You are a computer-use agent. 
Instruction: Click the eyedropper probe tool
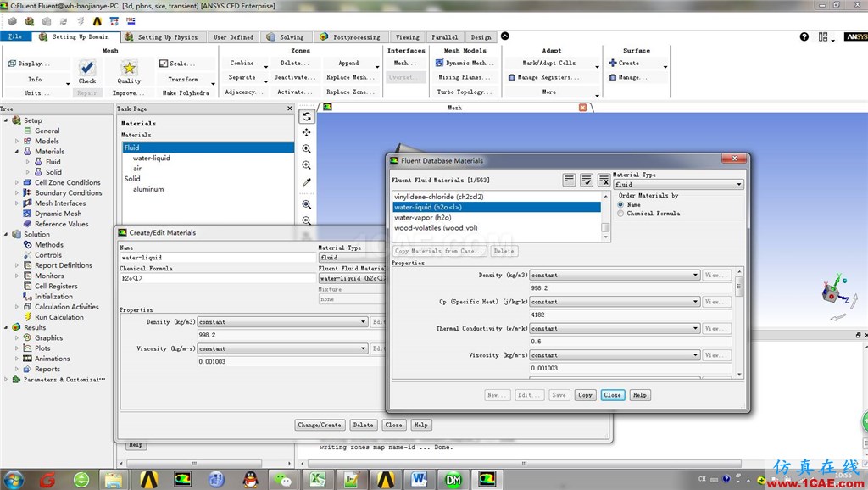pyautogui.click(x=307, y=181)
